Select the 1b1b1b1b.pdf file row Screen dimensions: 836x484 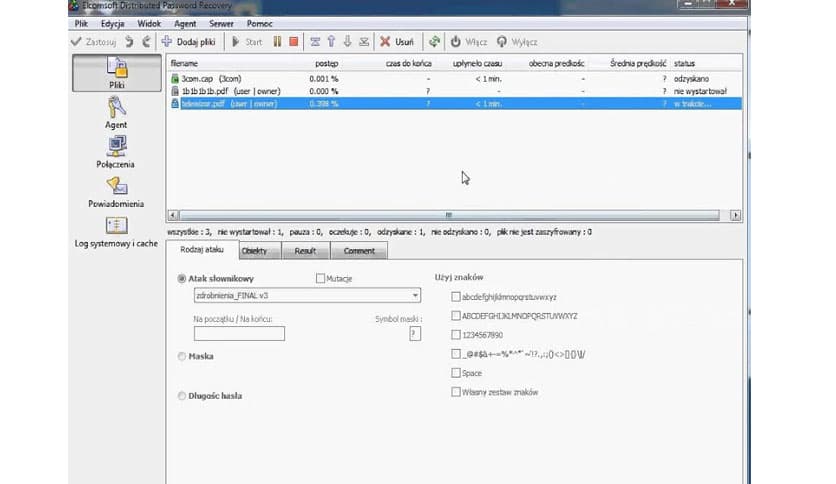pyautogui.click(x=454, y=91)
